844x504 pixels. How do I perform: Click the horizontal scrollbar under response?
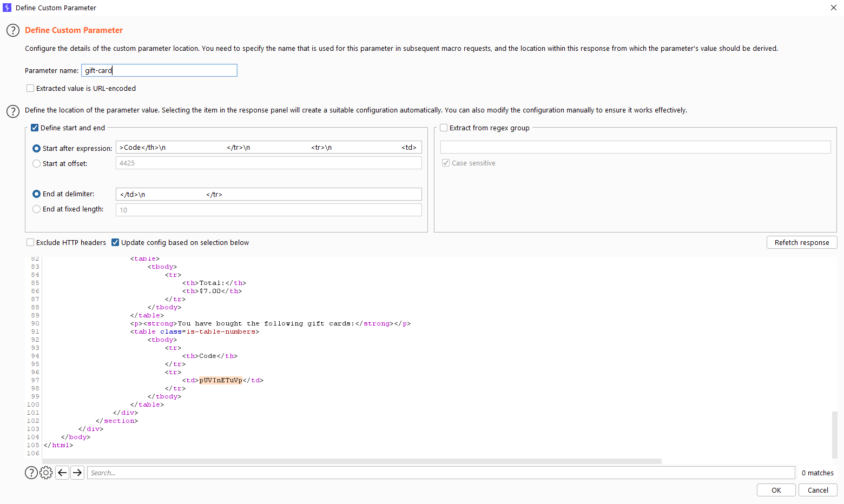pos(352,461)
